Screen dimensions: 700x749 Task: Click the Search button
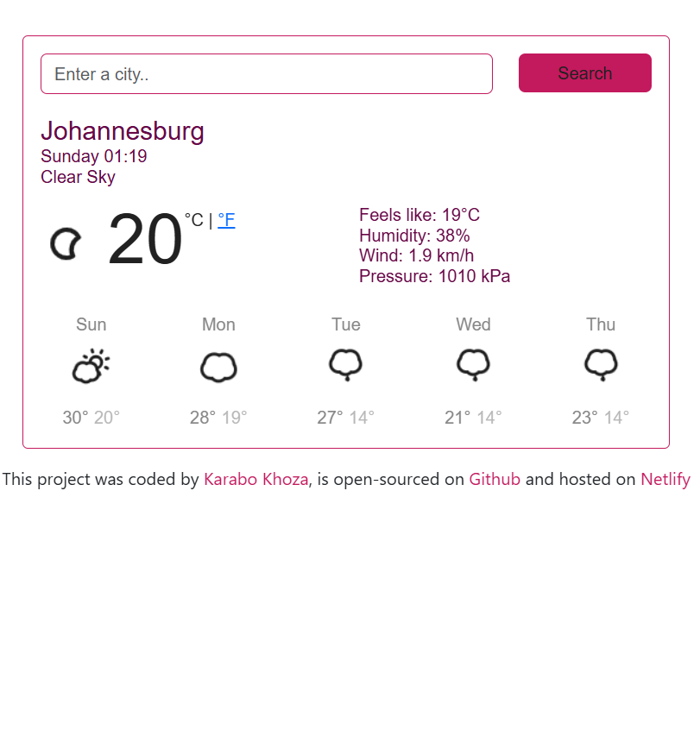pos(584,73)
